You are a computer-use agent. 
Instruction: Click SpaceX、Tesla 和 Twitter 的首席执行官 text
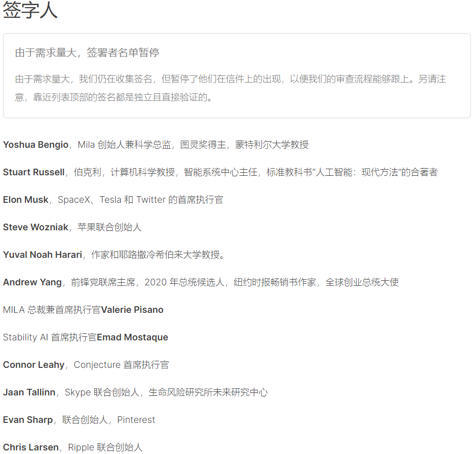(141, 200)
